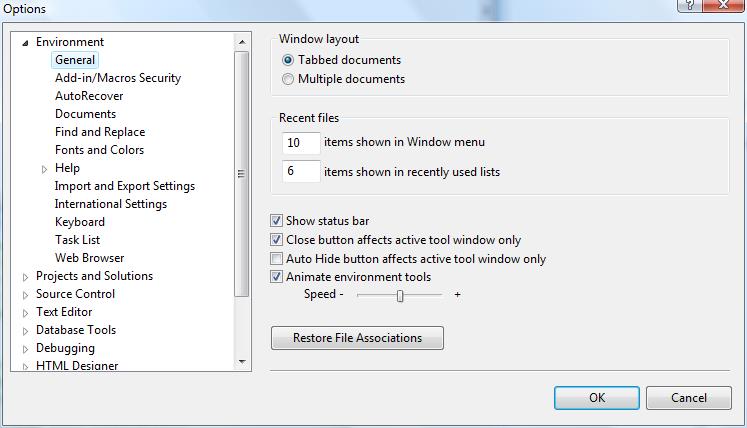Expand the Help node arrow

[x=44, y=169]
